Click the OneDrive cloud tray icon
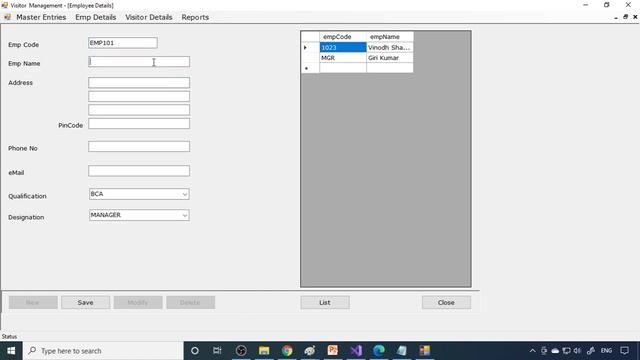Image resolution: width=640 pixels, height=360 pixels. pyautogui.click(x=555, y=351)
